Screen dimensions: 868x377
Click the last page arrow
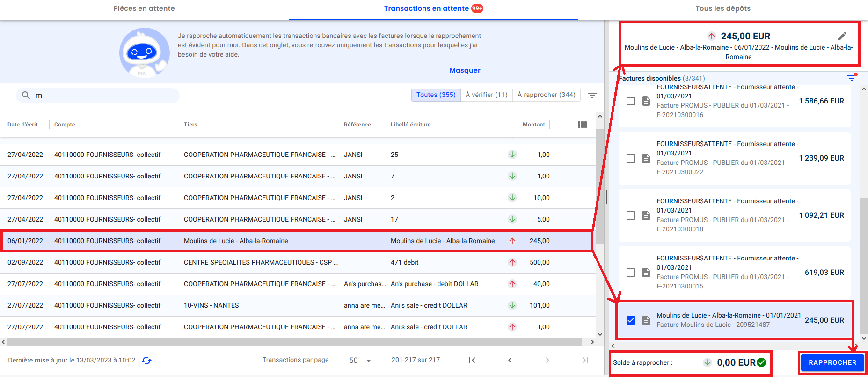click(x=585, y=360)
